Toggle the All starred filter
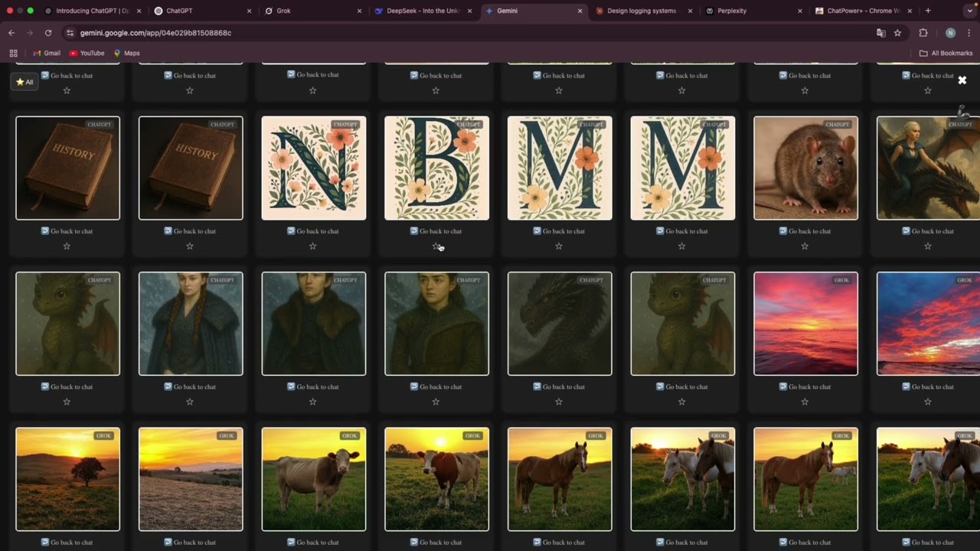 (x=24, y=82)
